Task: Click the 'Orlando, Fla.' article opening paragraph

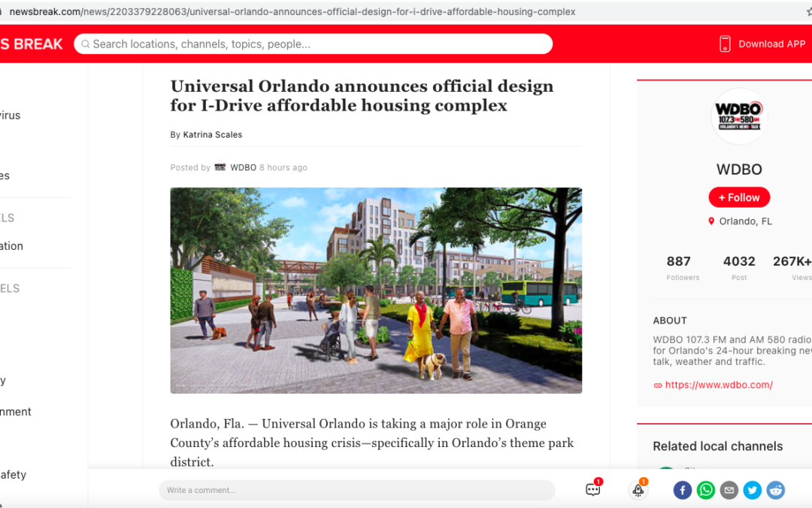Action: [372, 443]
